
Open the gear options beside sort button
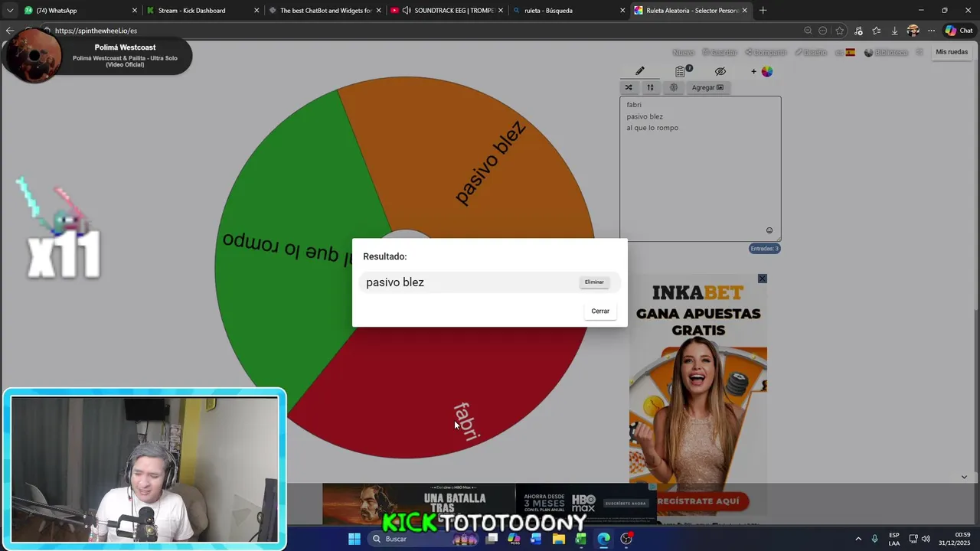[x=674, y=87]
